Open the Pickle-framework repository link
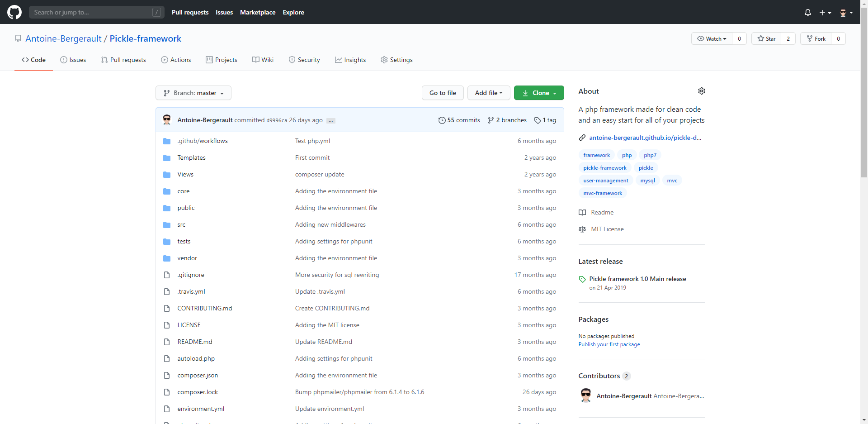Viewport: 868px width, 424px height. pyautogui.click(x=145, y=38)
